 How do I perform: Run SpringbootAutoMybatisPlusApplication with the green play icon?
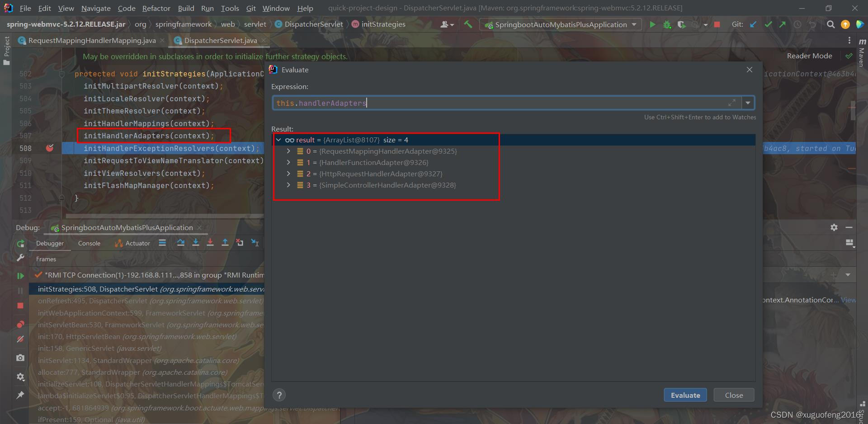click(652, 24)
